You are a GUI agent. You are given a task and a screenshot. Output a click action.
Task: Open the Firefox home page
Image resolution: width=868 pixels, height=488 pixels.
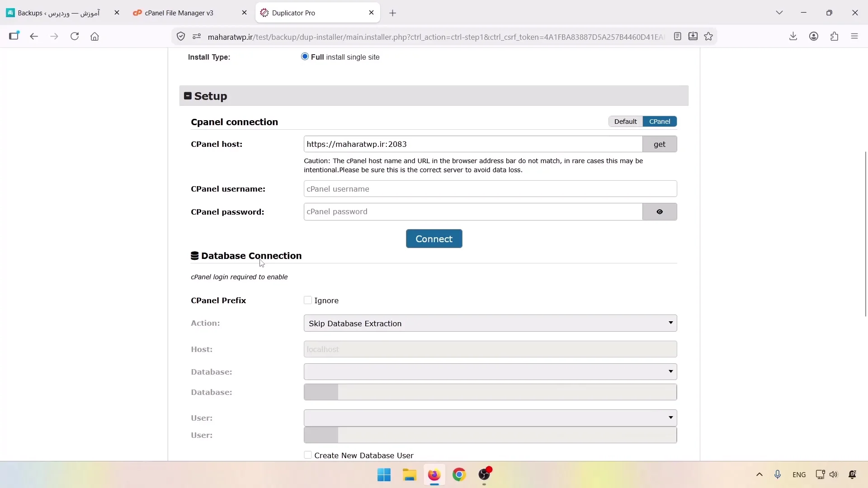click(x=94, y=36)
